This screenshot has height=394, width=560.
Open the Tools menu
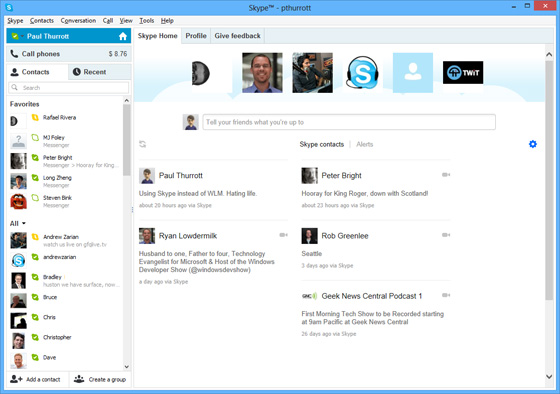[146, 21]
